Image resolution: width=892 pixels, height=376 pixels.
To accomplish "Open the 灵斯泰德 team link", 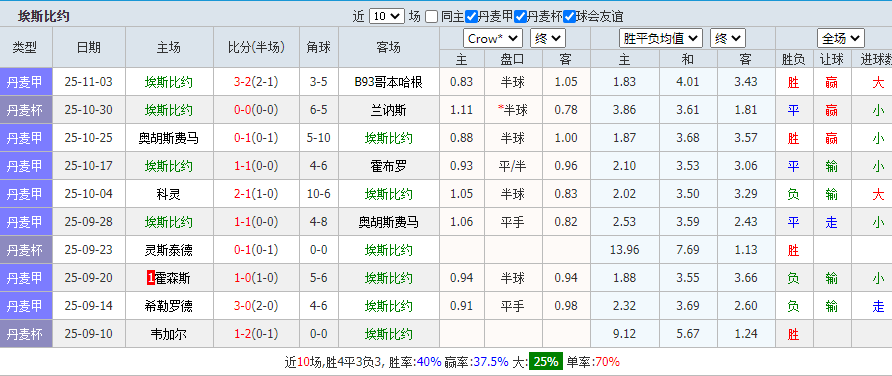I will [169, 250].
